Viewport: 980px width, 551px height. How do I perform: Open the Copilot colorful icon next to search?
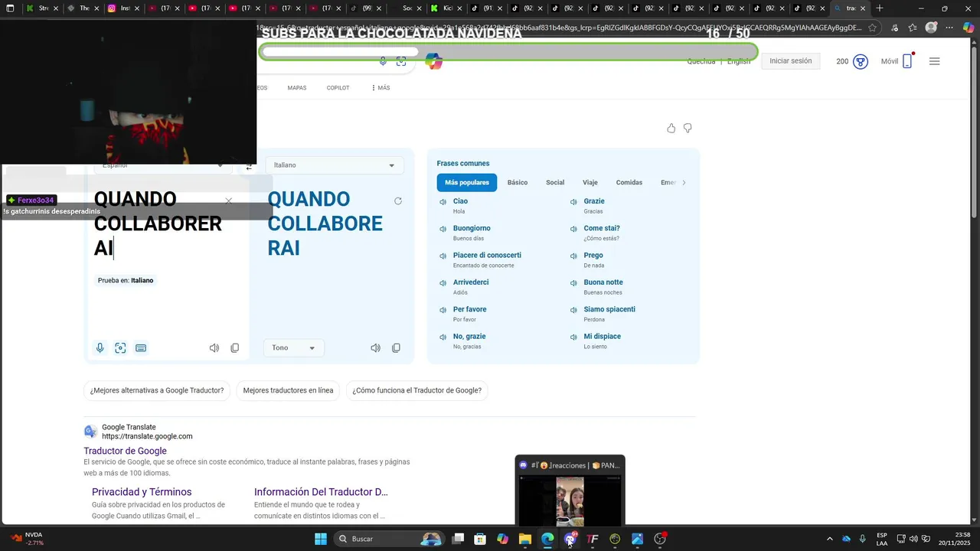pos(434,62)
